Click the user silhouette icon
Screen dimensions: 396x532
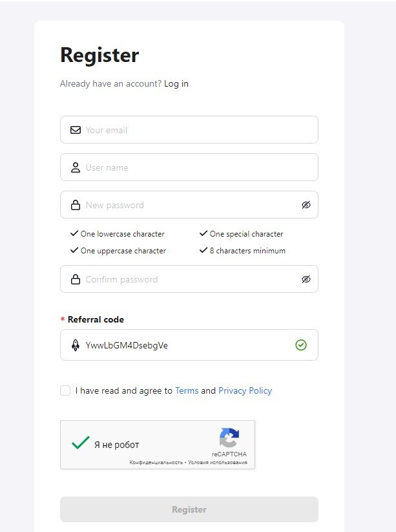coord(75,167)
